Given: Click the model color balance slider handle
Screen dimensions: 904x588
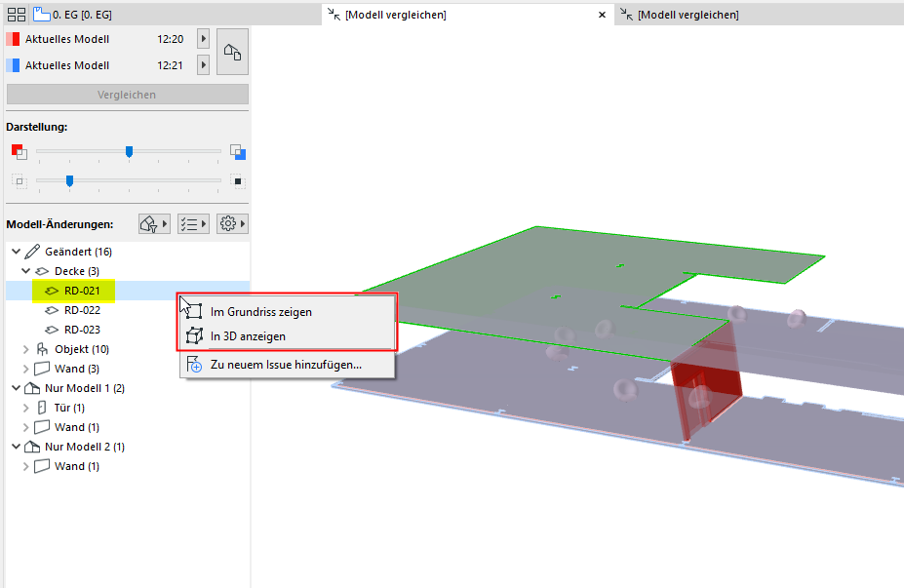Looking at the screenshot, I should [x=129, y=151].
